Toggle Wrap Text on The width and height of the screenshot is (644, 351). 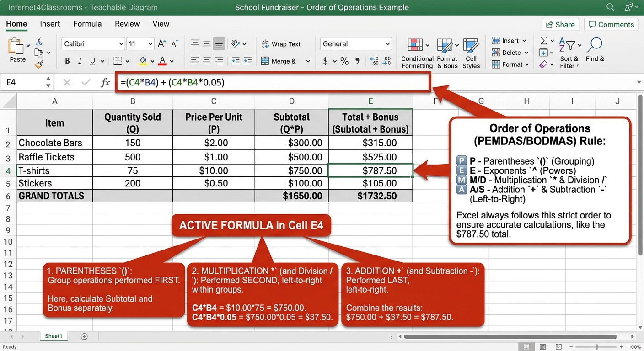tap(281, 44)
